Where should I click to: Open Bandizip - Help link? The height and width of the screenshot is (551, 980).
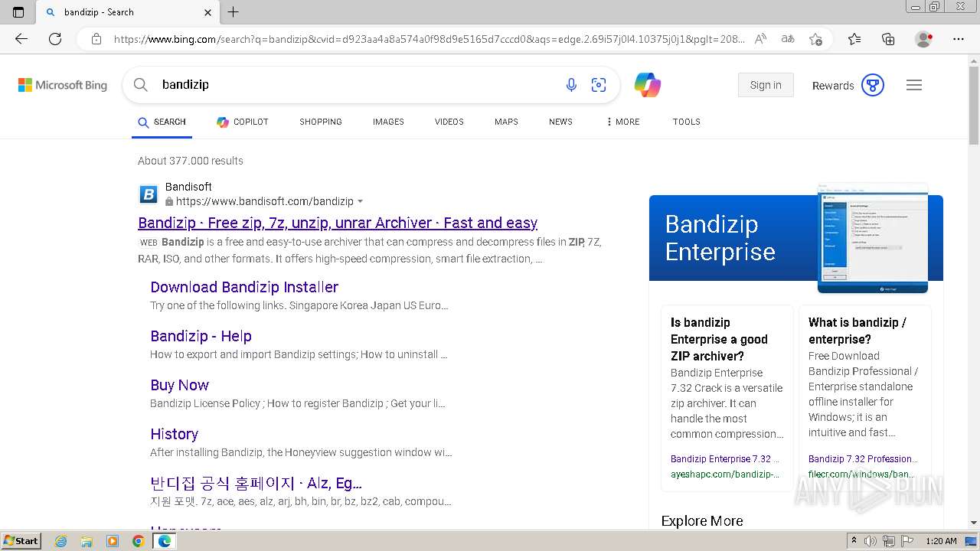click(201, 336)
